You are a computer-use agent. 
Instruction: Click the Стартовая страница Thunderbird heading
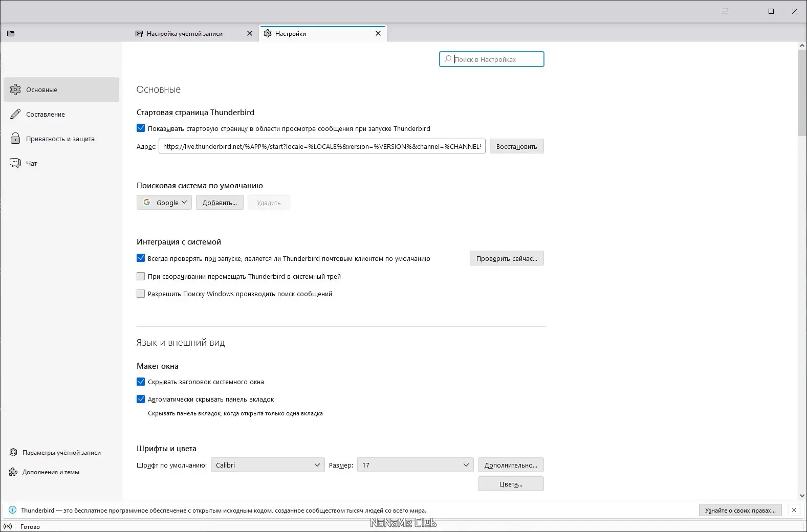pos(195,113)
